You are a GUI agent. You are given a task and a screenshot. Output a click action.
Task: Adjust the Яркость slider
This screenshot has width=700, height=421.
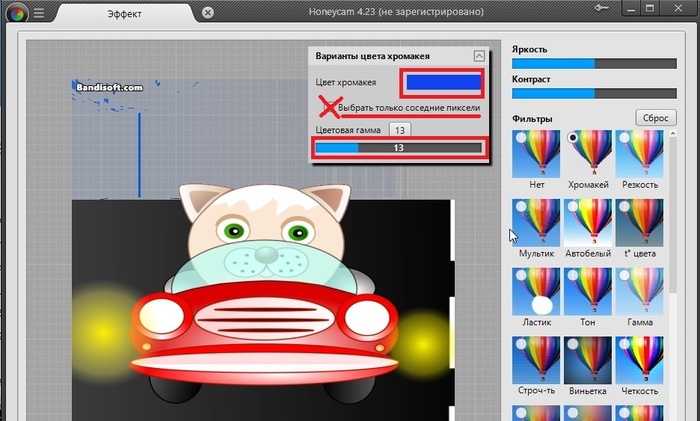click(x=594, y=63)
